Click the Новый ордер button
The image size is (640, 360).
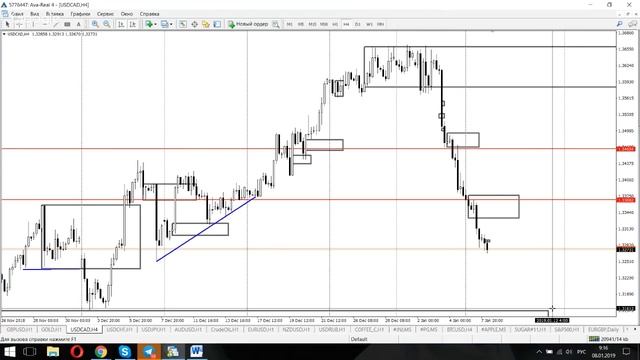pyautogui.click(x=248, y=24)
